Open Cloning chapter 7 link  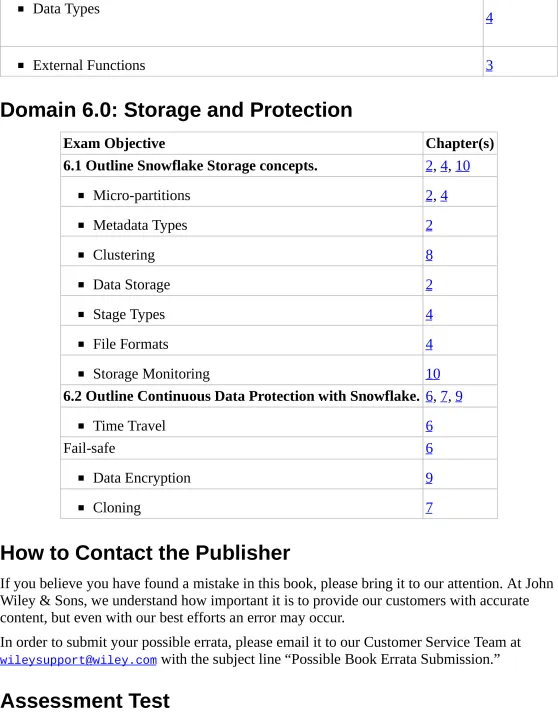[x=429, y=508]
